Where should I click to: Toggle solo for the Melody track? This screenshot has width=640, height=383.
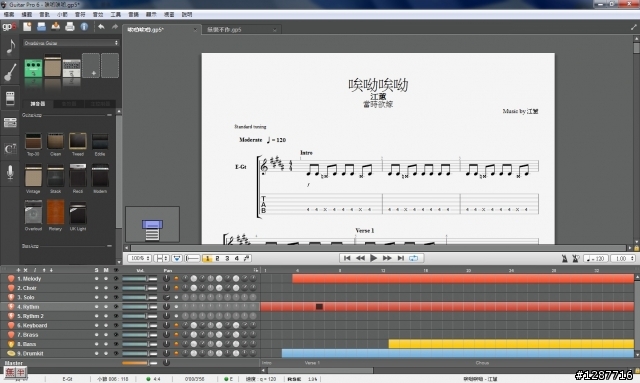click(96, 278)
